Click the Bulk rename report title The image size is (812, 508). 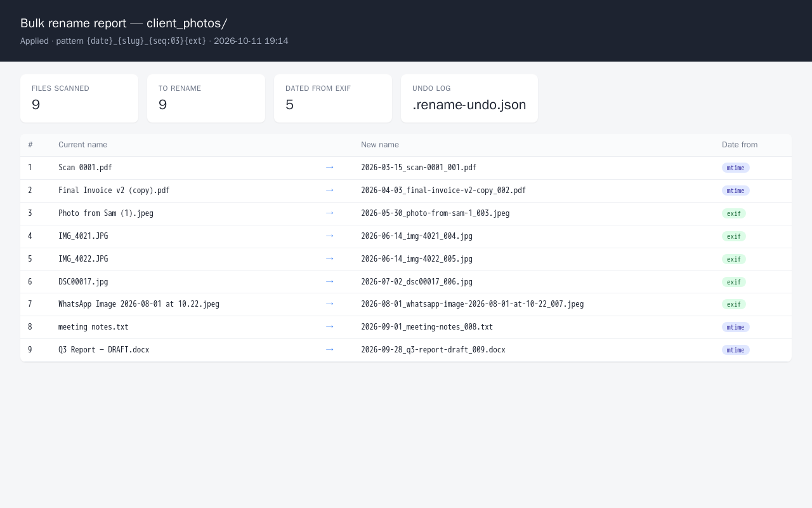coord(124,23)
